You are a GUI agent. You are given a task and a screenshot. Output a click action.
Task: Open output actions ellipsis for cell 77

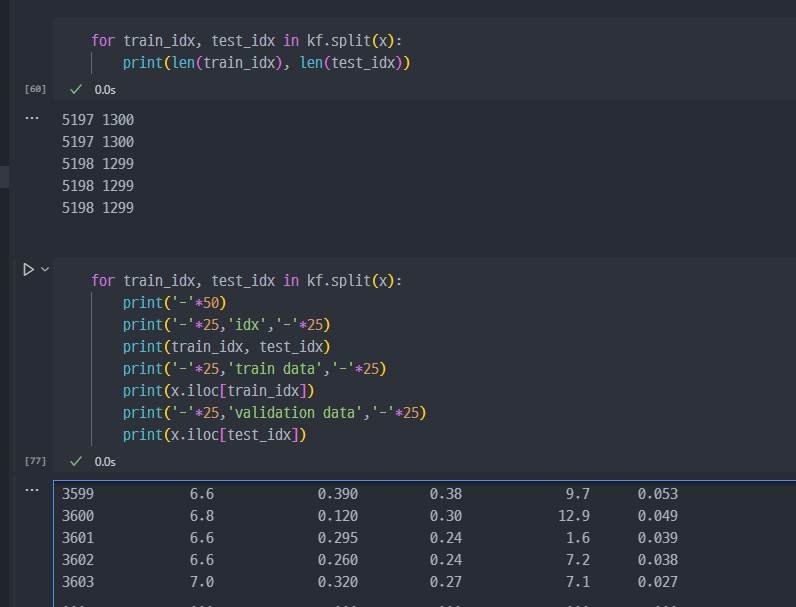point(31,490)
